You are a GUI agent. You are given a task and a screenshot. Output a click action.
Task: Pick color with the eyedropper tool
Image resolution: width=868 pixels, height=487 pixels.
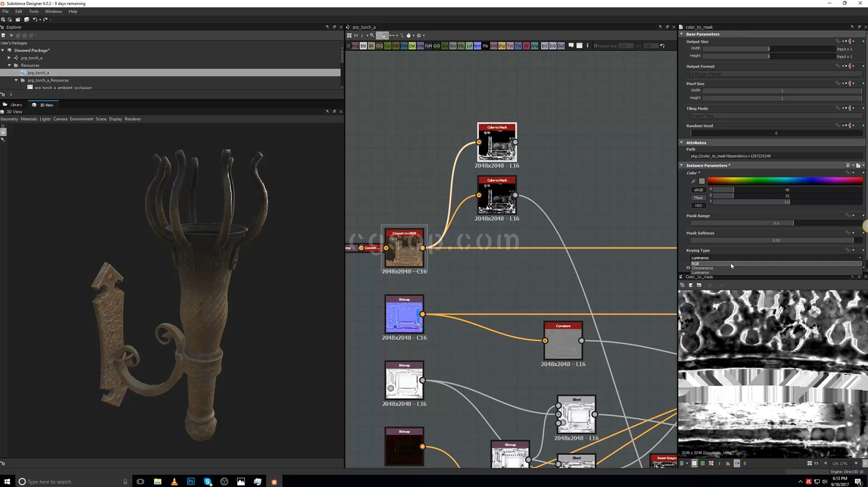(693, 181)
